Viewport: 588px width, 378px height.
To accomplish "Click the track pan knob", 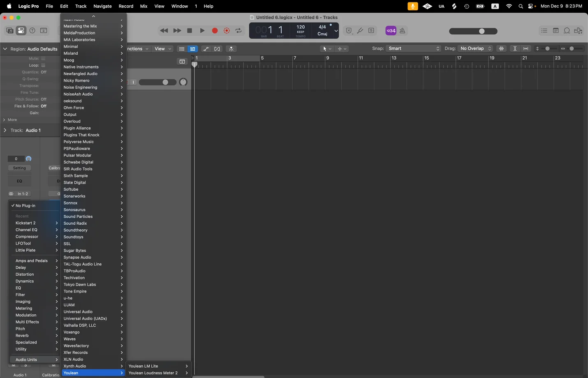I will [183, 82].
